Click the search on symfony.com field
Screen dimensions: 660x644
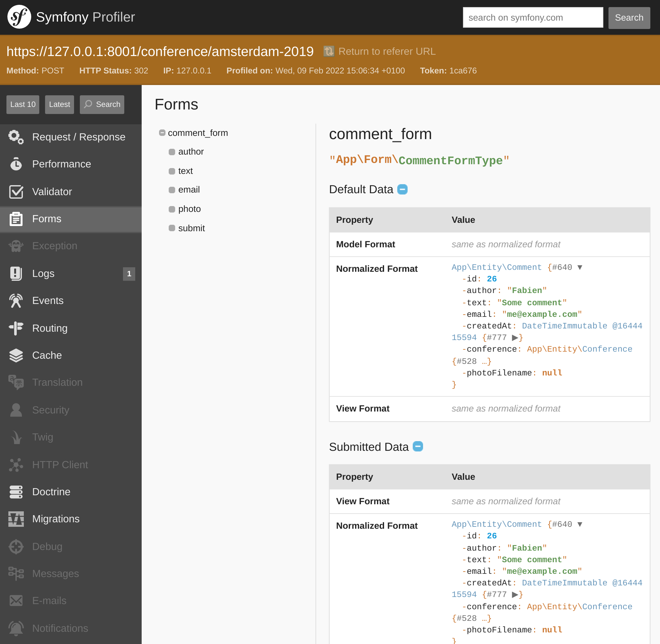531,17
